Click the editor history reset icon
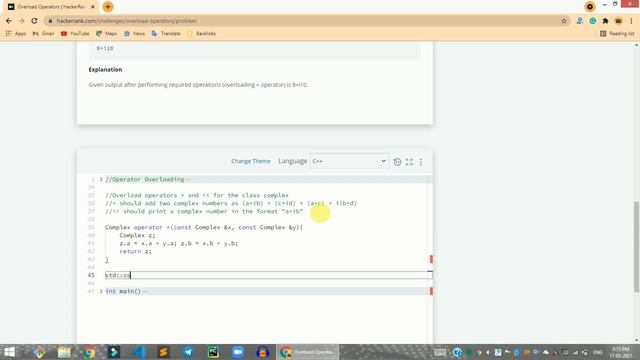 397,162
